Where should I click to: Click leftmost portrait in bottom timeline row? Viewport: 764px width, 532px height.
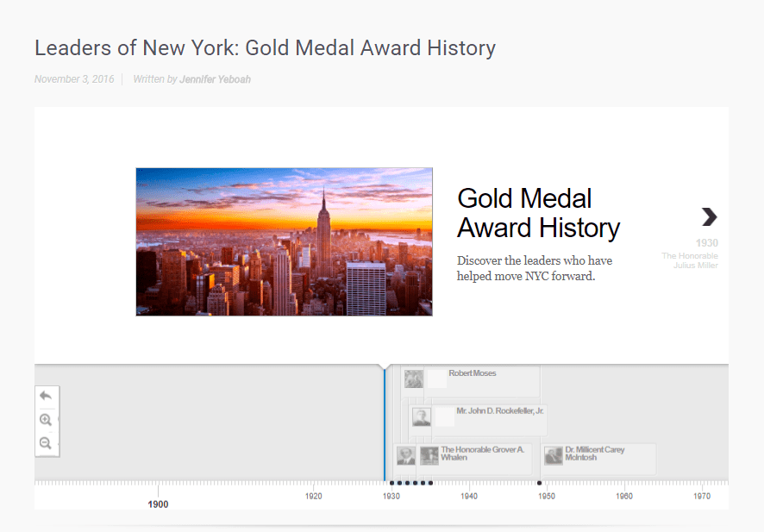point(405,455)
